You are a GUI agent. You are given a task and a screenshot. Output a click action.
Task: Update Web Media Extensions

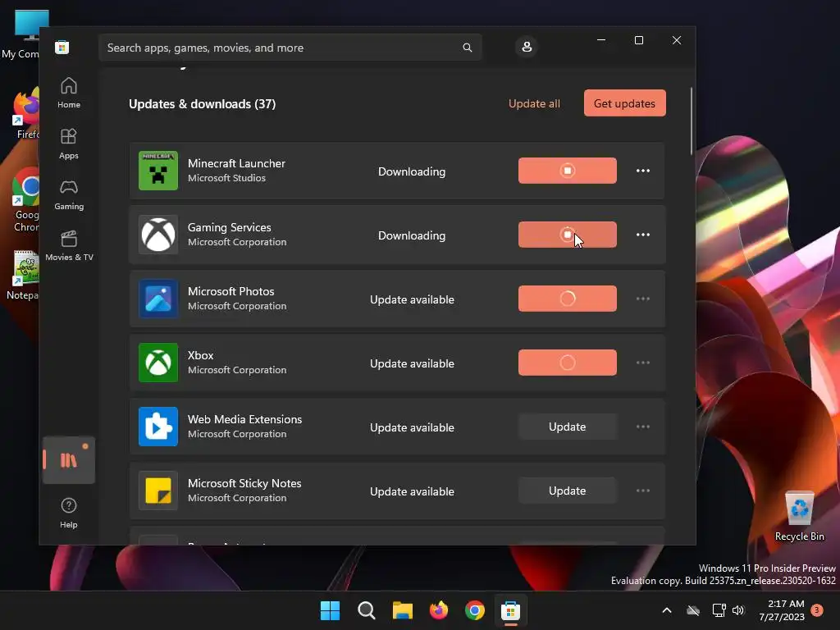tap(568, 427)
